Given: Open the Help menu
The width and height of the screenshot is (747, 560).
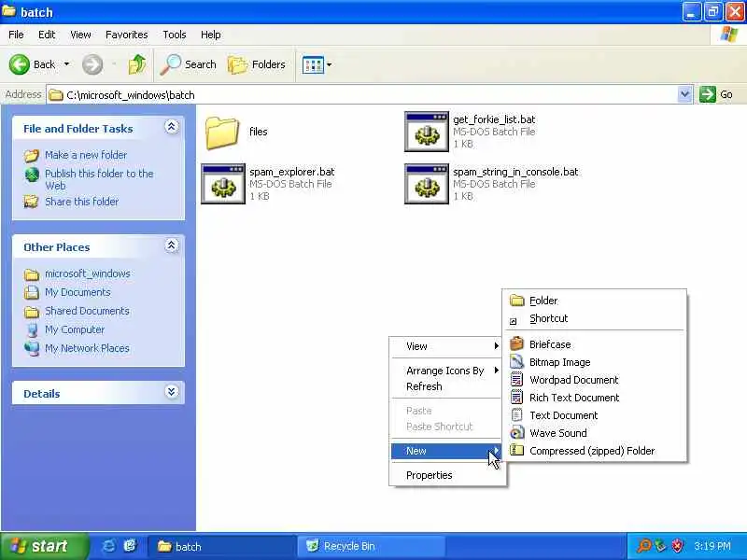Looking at the screenshot, I should 211,35.
